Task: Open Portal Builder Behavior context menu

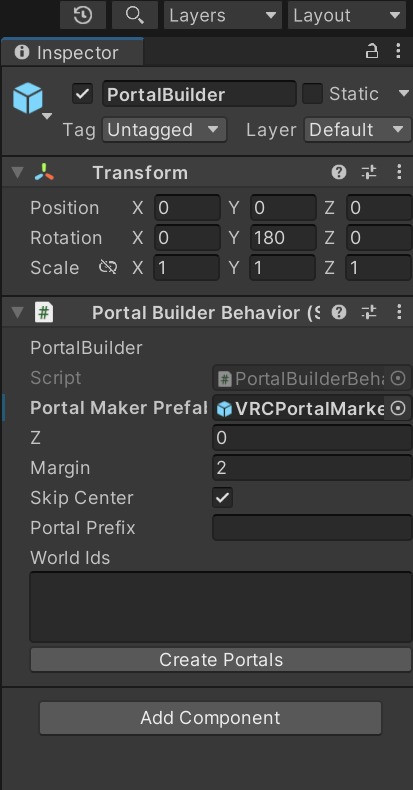Action: [399, 313]
